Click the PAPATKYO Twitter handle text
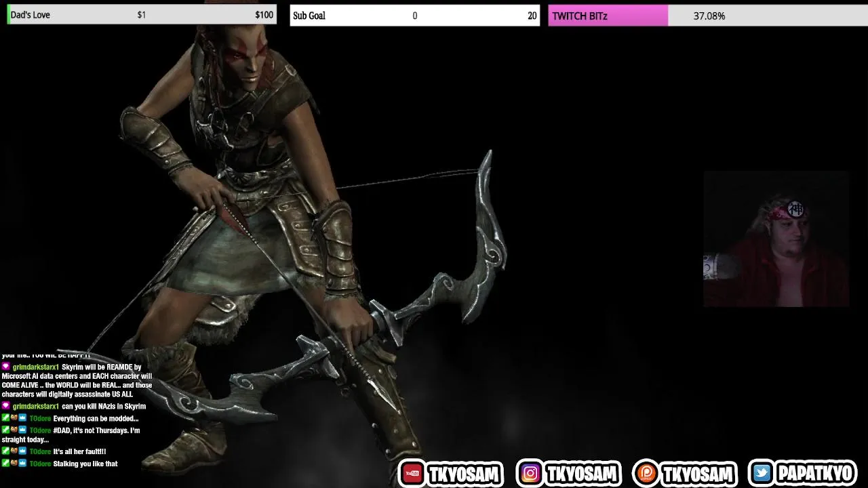 (x=814, y=473)
